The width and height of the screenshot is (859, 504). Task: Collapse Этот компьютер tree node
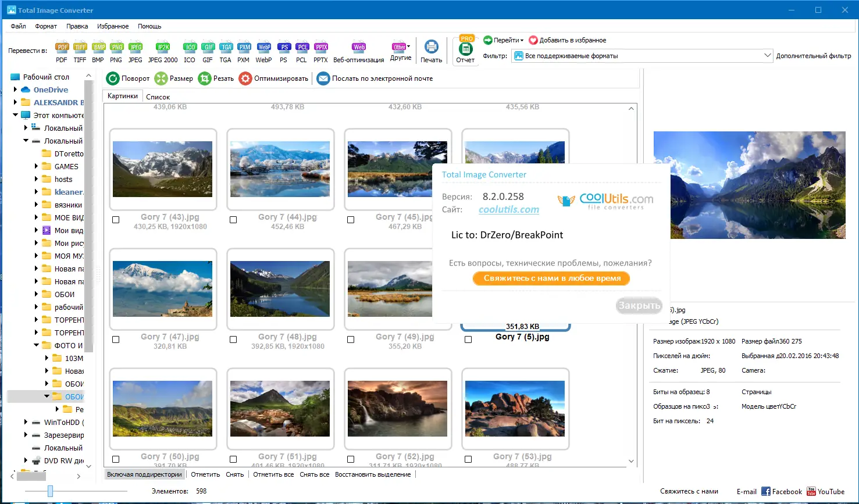tap(15, 115)
